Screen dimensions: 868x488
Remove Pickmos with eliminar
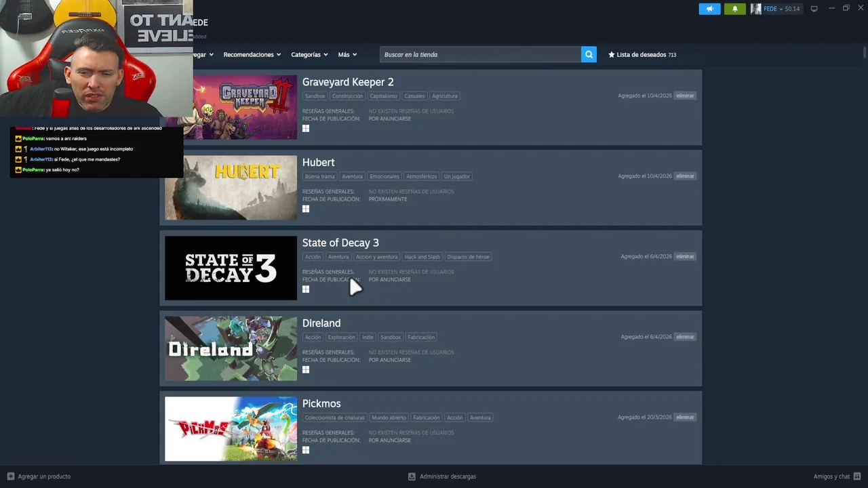pyautogui.click(x=685, y=418)
